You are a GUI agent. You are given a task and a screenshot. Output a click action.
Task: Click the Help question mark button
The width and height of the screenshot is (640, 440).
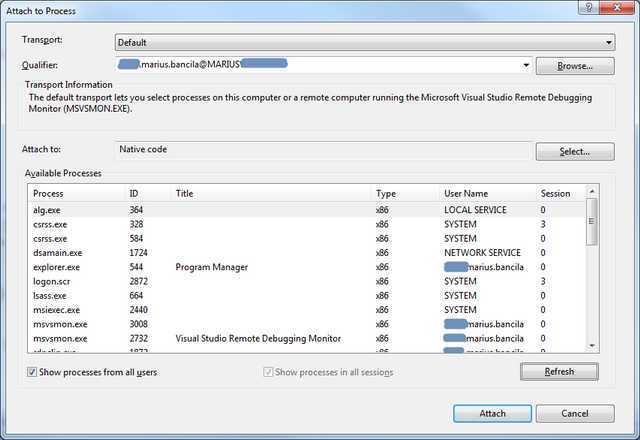589,7
